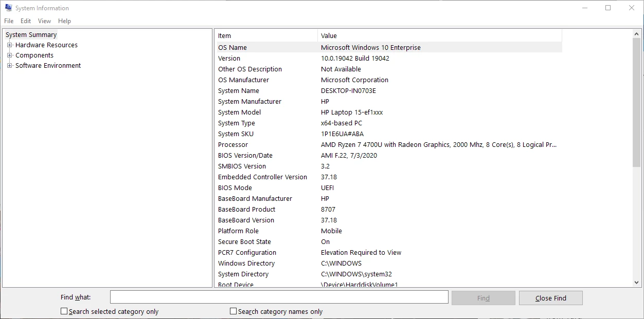Viewport: 644px width, 319px height.
Task: Click the System Information app icon in title bar
Action: [8, 8]
